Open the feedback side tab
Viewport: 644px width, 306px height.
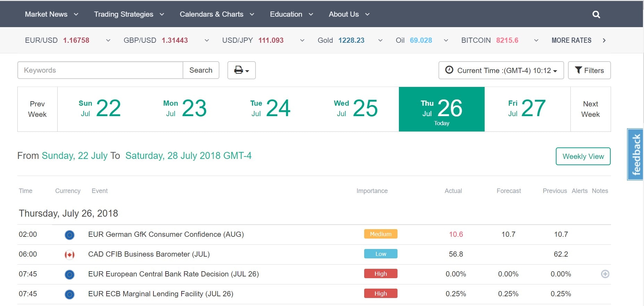pos(635,154)
